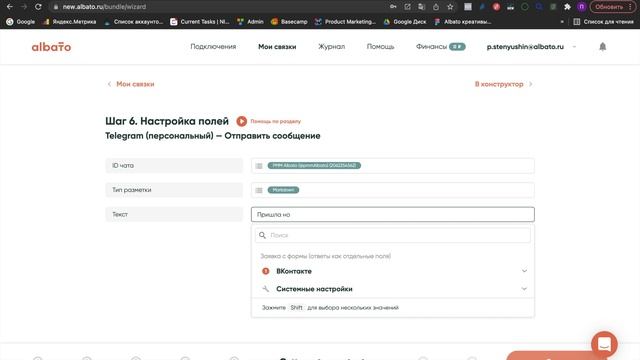Open the p.stenyushin@albato.ru account dropdown

coord(531,47)
